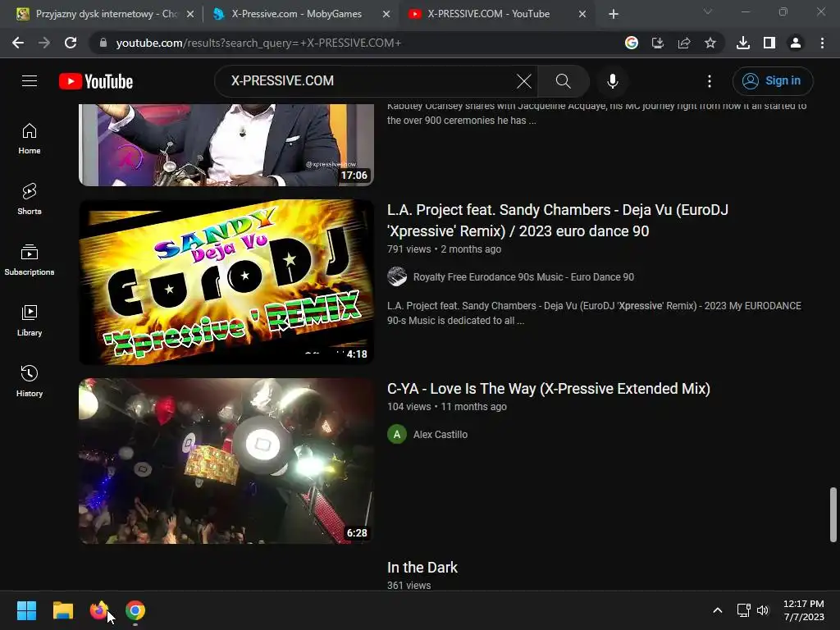Open C-YA - Love Is The Way video title
840x630 pixels.
point(549,388)
